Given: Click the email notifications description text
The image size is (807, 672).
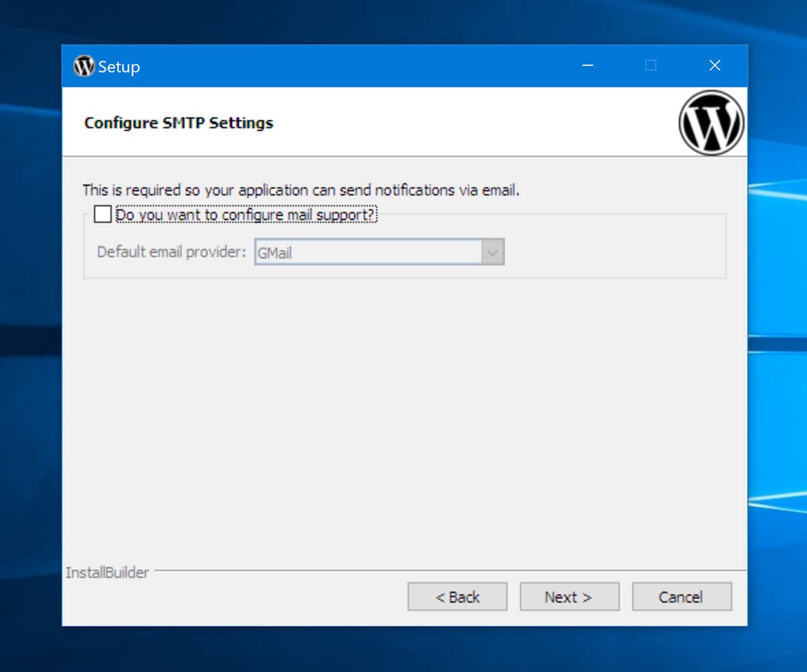Looking at the screenshot, I should (x=301, y=190).
